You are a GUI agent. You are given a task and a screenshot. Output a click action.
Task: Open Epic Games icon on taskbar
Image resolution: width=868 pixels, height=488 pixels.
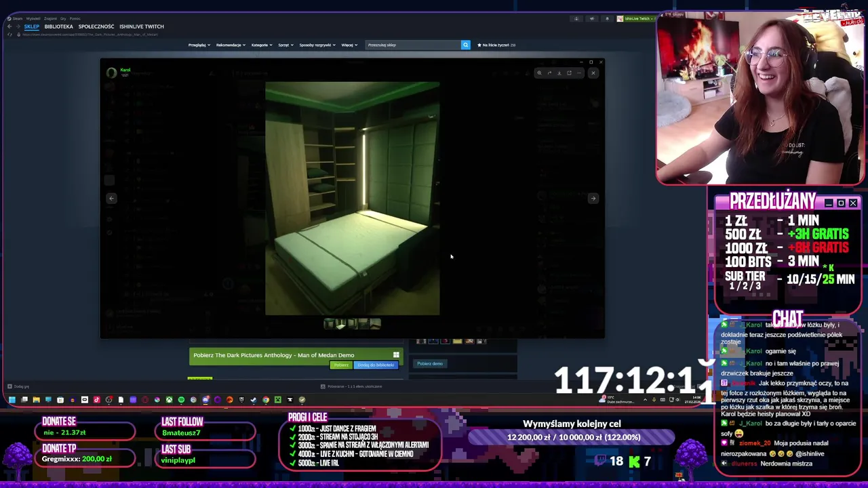(x=241, y=400)
